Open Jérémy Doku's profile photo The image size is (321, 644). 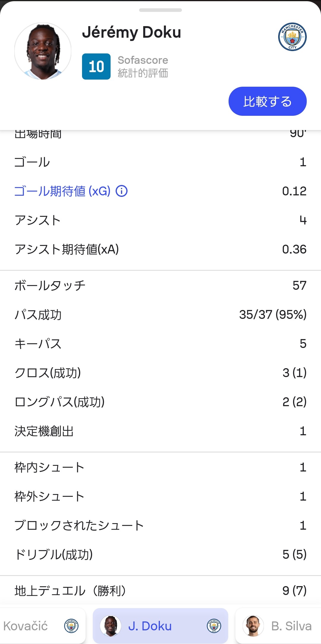[x=43, y=51]
